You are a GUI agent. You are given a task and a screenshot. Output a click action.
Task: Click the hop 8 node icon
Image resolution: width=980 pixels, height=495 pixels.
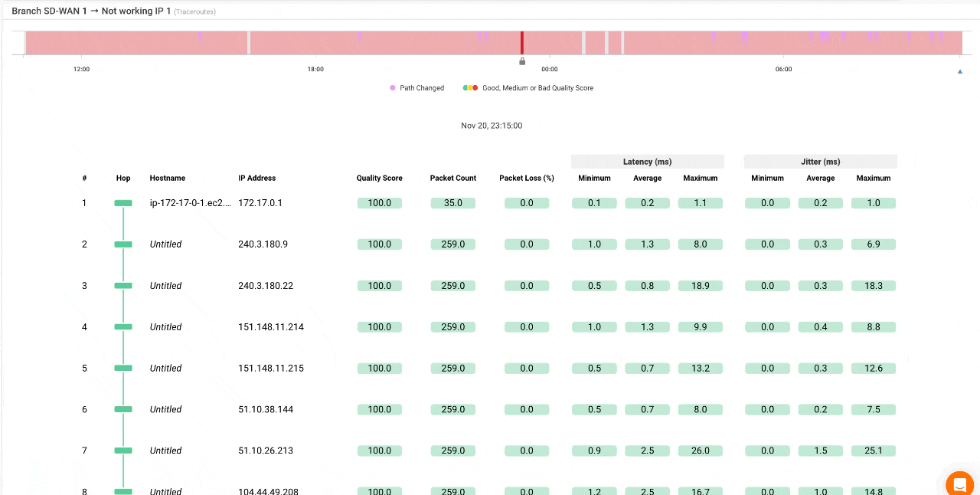click(x=122, y=491)
